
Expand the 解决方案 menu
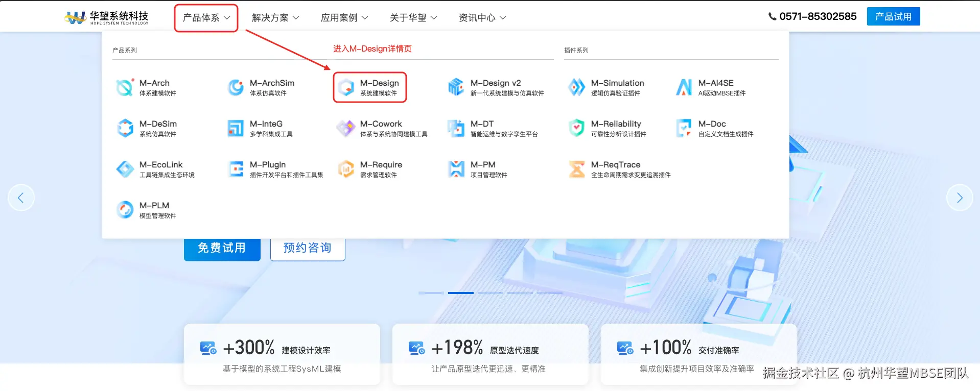[x=275, y=18]
